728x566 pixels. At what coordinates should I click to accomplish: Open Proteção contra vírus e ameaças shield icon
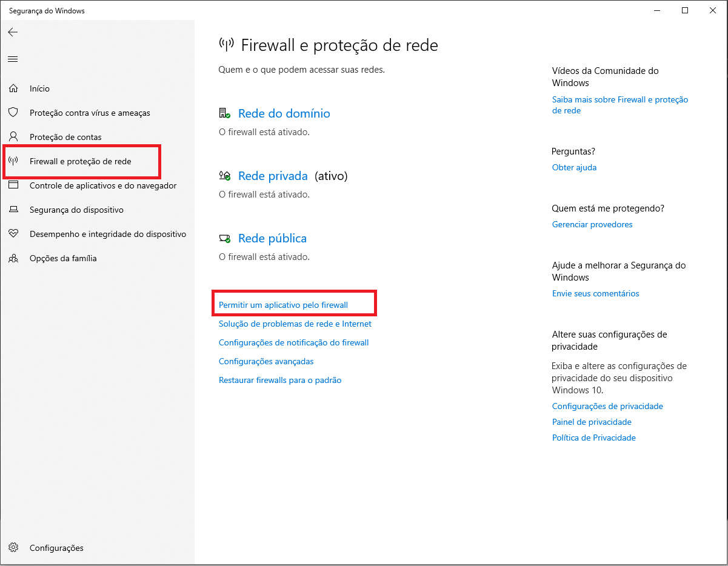pos(13,113)
